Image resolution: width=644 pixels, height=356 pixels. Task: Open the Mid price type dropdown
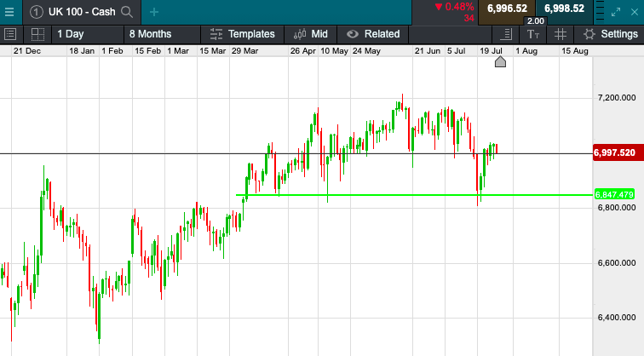(x=311, y=34)
